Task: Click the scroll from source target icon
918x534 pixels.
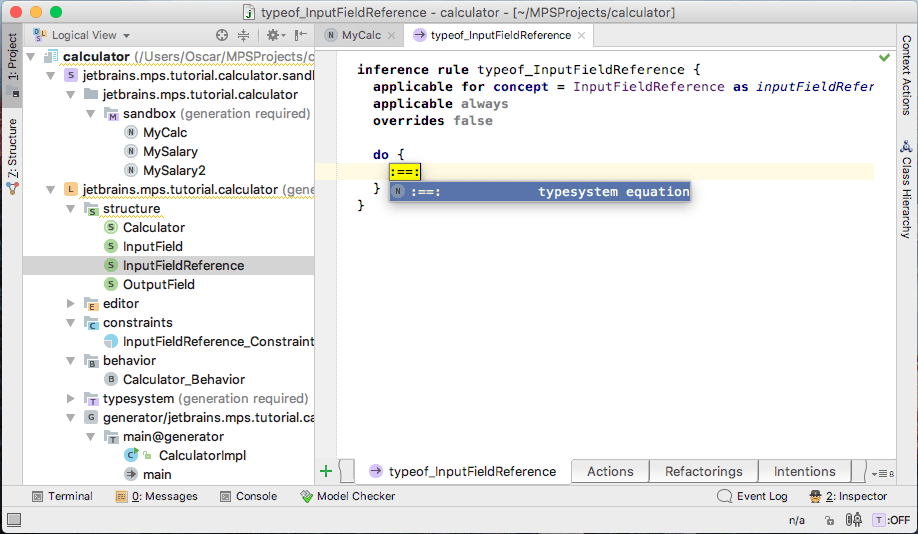Action: [x=222, y=35]
